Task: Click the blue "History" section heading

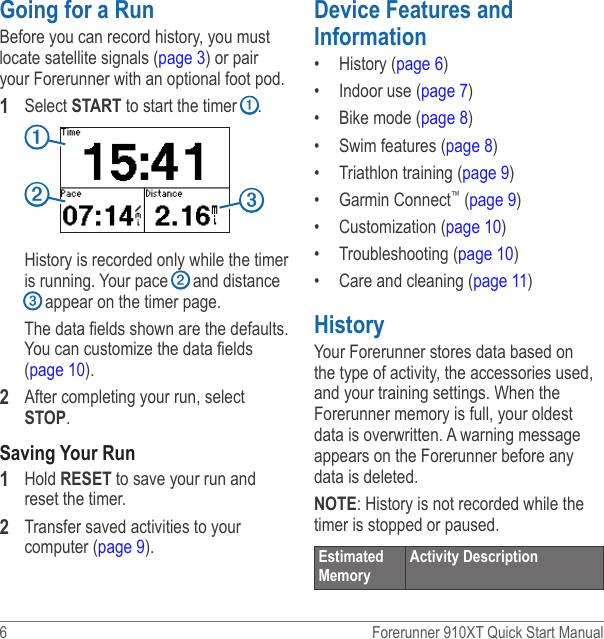Action: 349,325
